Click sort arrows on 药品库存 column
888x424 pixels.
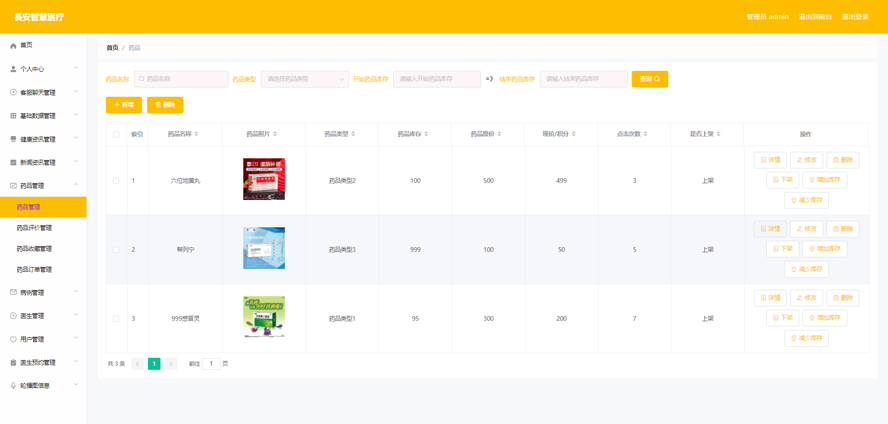click(426, 134)
